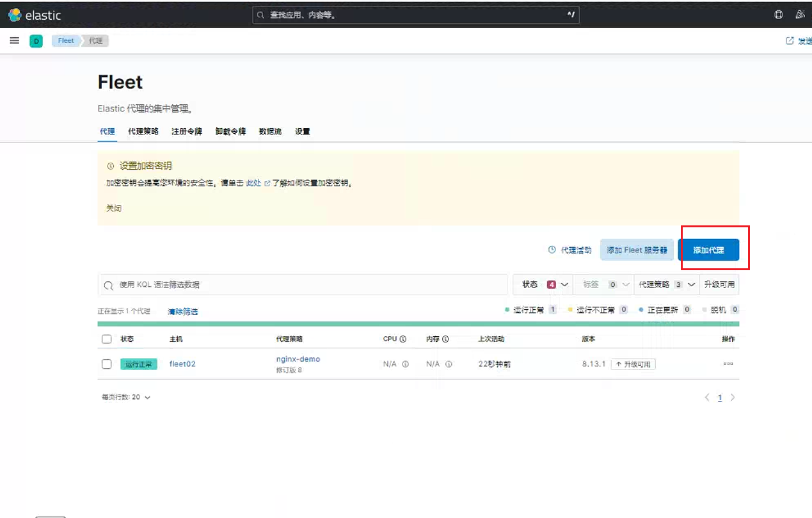Open the 数据流 tab
The height and width of the screenshot is (518, 812).
pos(270,131)
